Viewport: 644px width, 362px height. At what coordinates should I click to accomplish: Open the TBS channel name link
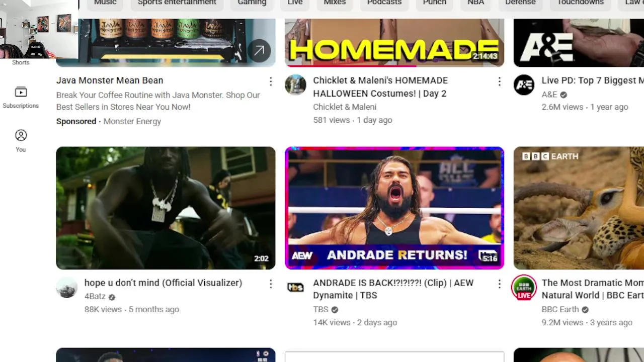320,310
